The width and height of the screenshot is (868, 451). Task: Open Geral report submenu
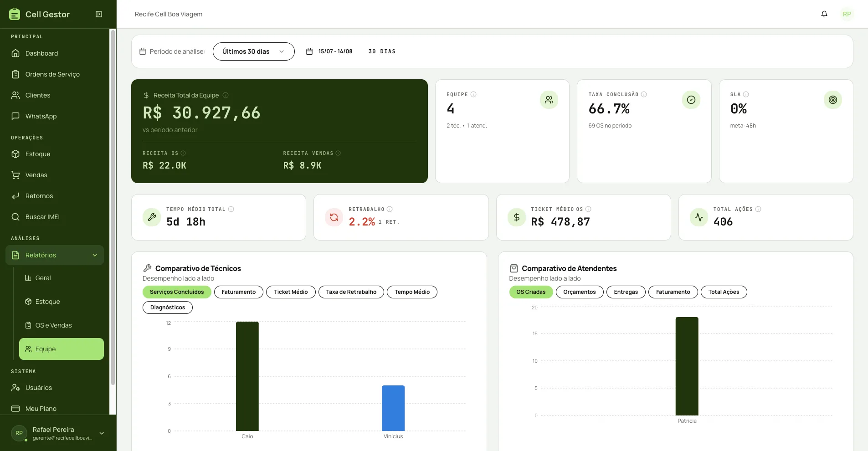pos(62,278)
